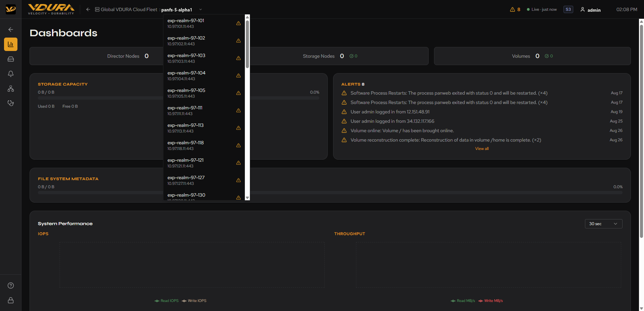
Task: Toggle Read IOPS legend series
Action: point(167,301)
